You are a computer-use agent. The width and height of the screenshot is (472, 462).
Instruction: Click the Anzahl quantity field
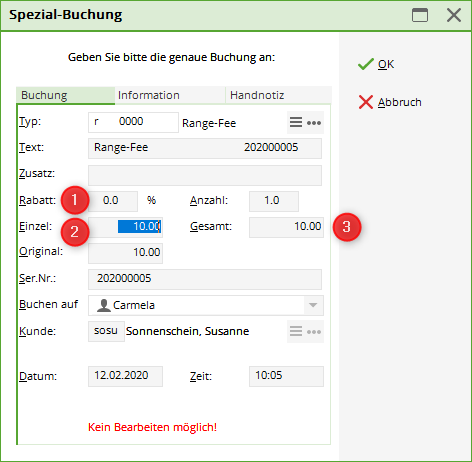point(274,201)
